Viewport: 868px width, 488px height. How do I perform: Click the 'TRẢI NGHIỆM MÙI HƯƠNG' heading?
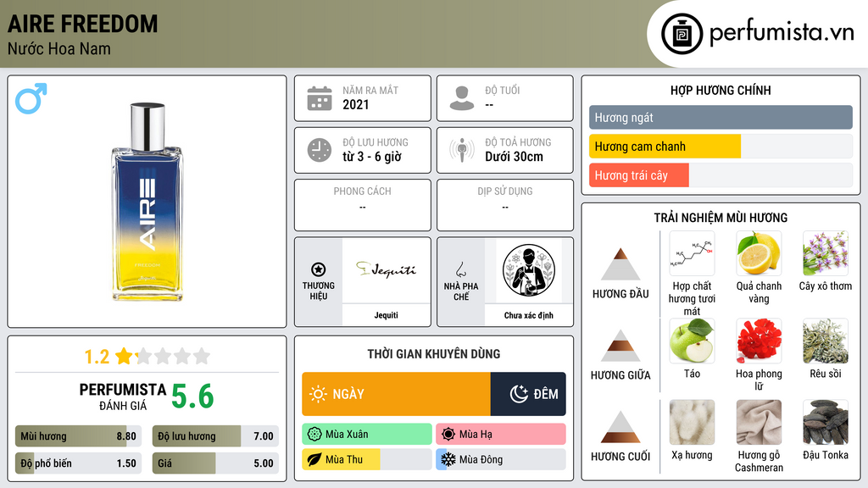click(721, 218)
